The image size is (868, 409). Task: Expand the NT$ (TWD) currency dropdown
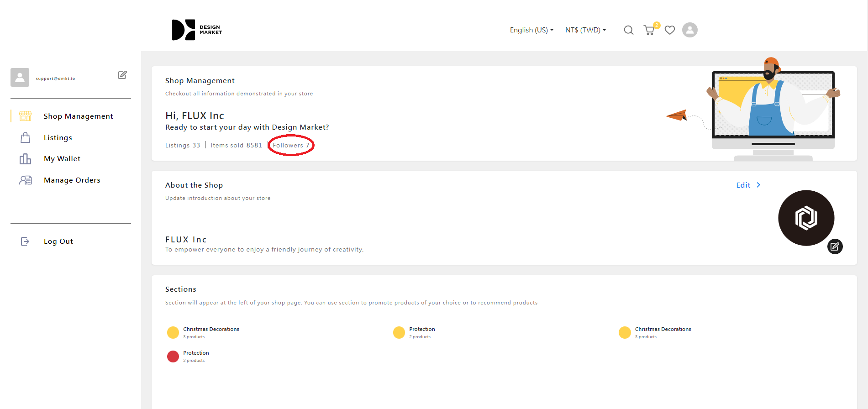(585, 30)
